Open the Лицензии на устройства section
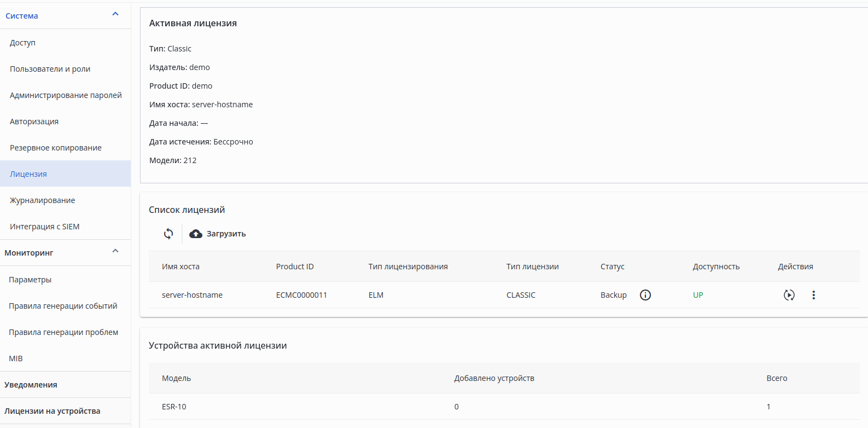This screenshot has height=428, width=868. tap(53, 411)
